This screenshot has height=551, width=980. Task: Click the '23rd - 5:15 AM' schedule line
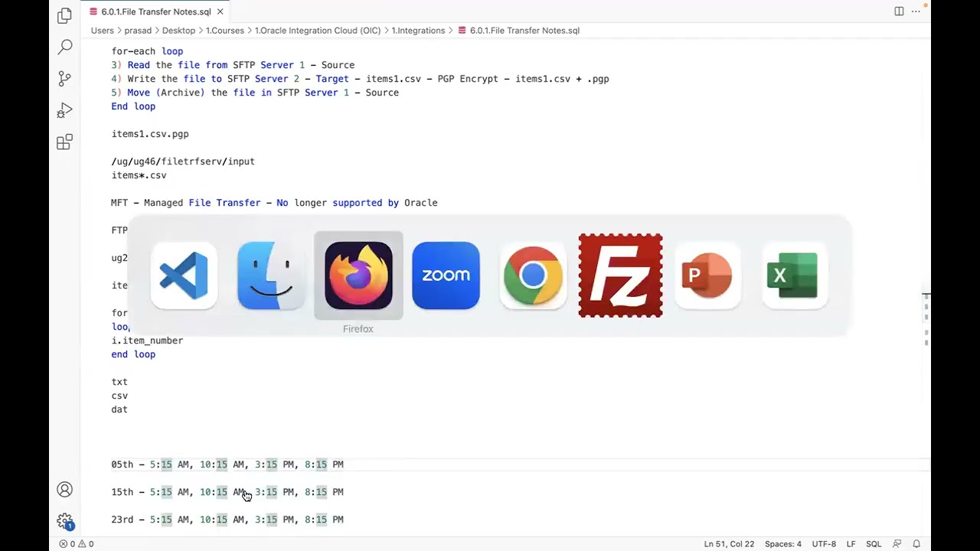tap(227, 520)
